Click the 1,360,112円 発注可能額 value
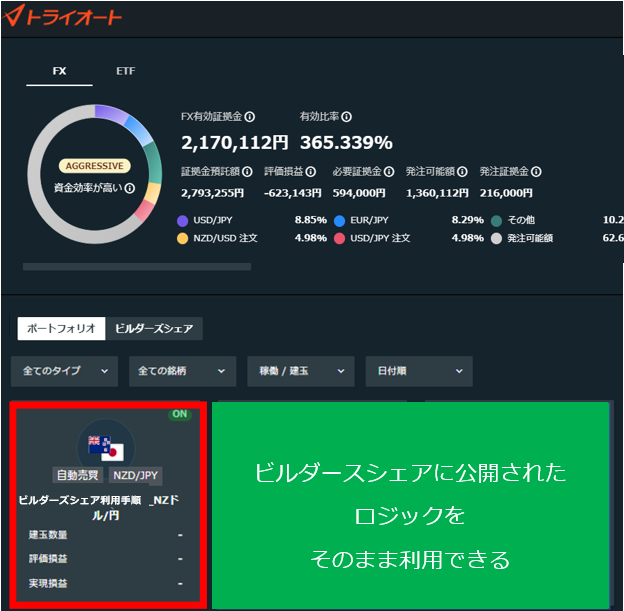 point(437,193)
